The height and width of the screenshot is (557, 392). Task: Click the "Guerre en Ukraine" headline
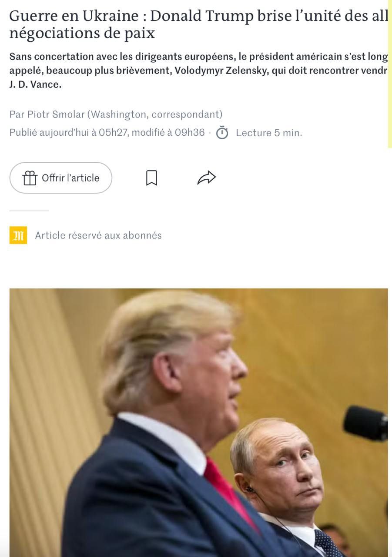(x=198, y=24)
